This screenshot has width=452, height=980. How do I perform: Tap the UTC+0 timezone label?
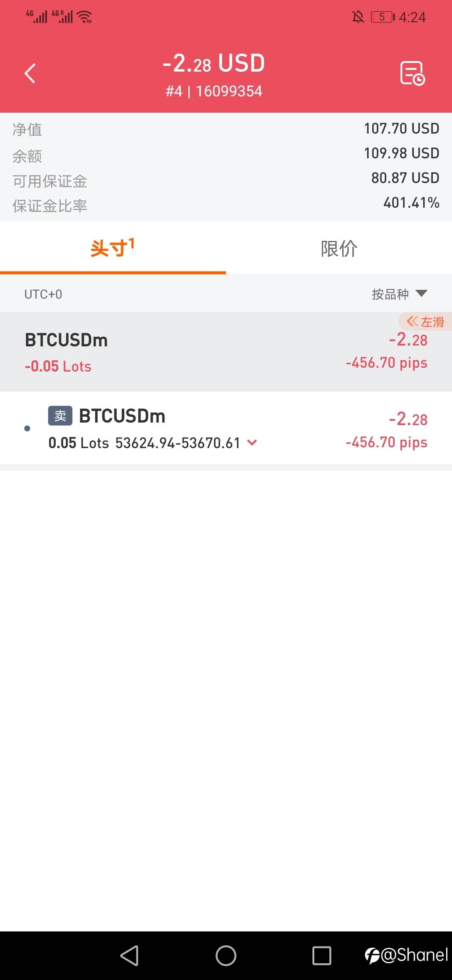43,294
